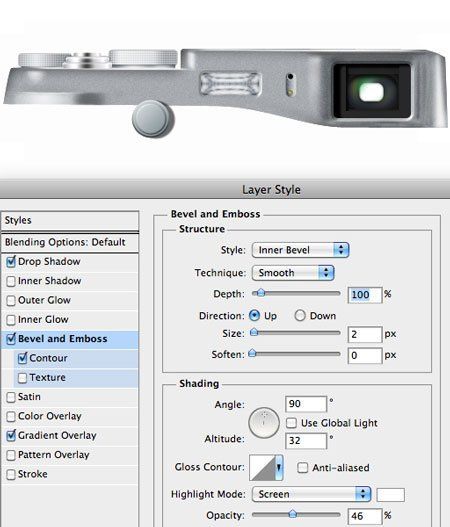450x527 pixels.
Task: Click the highlight Opacity slider handle
Action: [293, 514]
